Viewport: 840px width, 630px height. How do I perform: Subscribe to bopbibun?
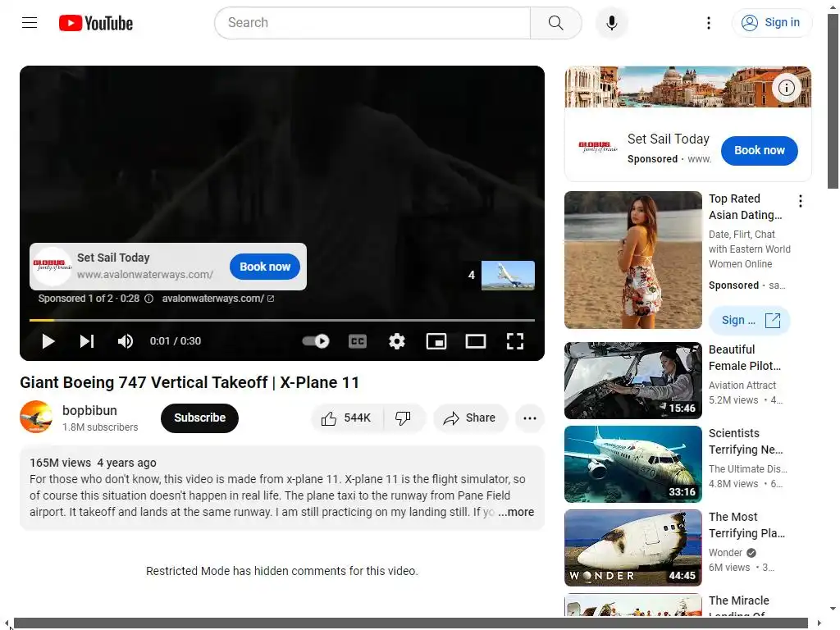[200, 418]
